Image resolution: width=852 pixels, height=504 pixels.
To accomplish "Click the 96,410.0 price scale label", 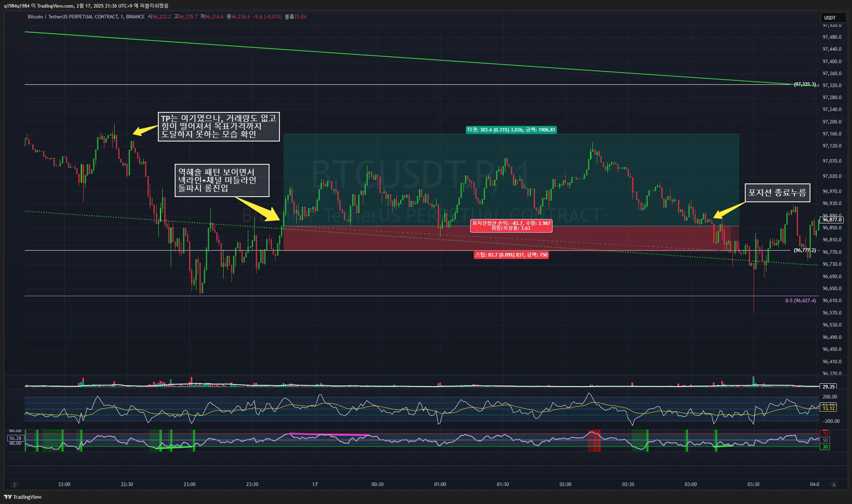I will (x=832, y=362).
